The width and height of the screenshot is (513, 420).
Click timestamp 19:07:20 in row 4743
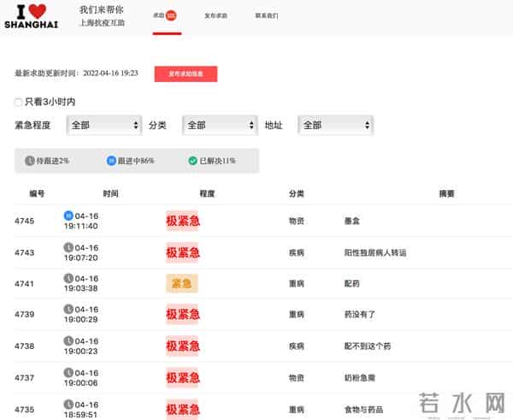(x=81, y=257)
